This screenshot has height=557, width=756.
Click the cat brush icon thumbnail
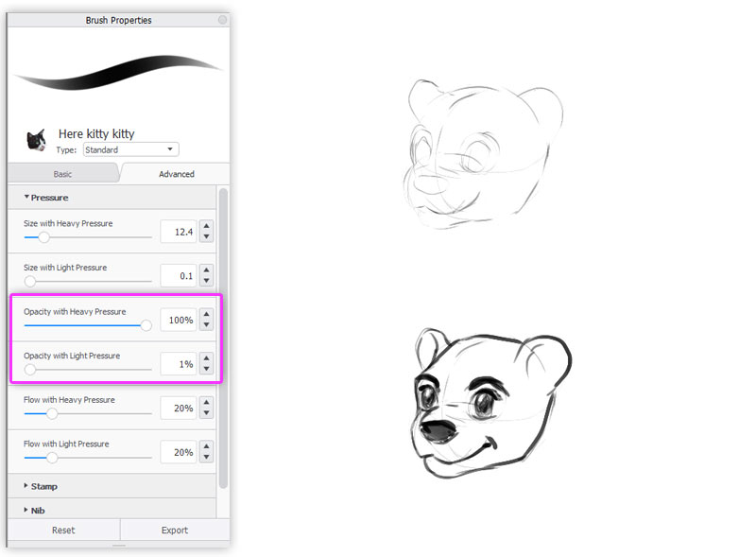(36, 141)
